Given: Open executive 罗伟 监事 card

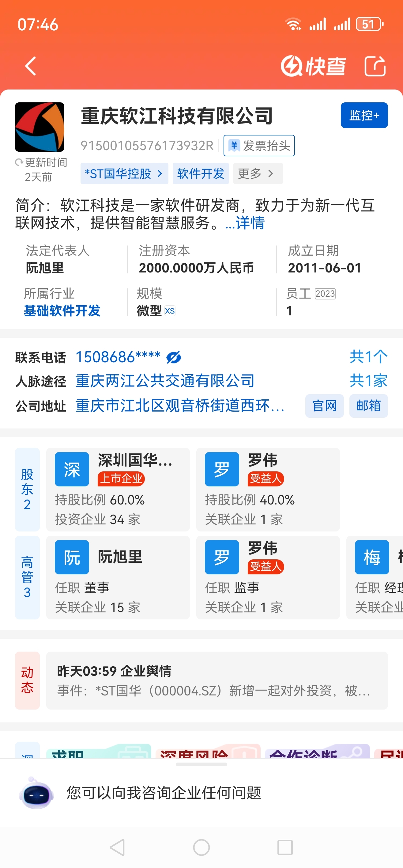Looking at the screenshot, I should click(x=268, y=577).
